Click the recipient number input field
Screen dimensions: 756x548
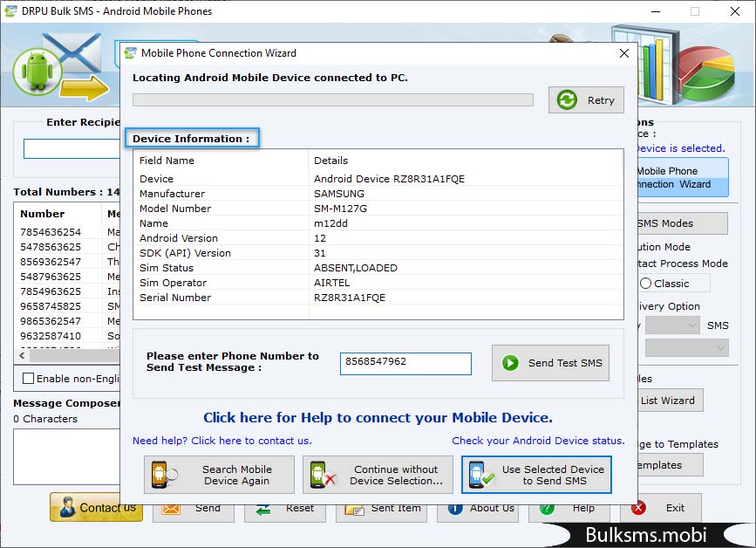pos(72,148)
